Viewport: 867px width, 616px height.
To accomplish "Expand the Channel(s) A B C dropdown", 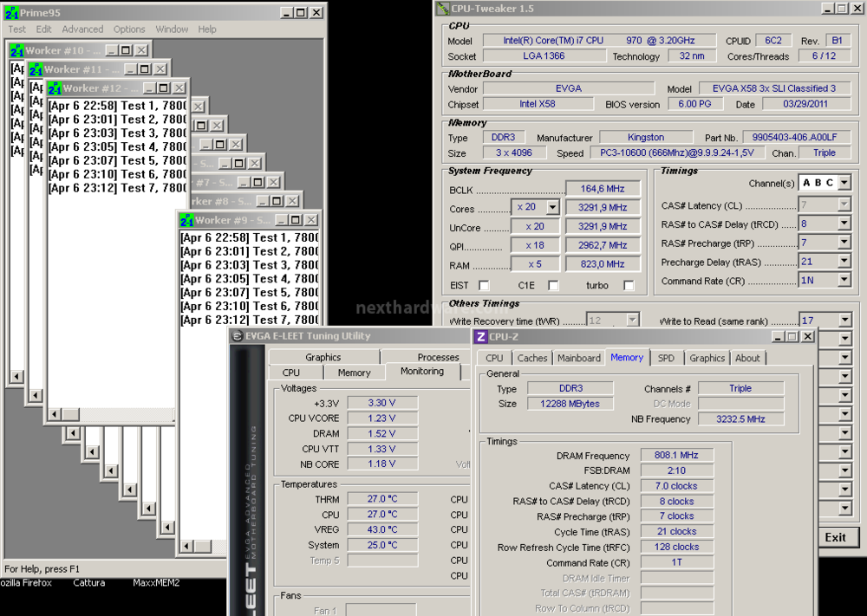I will point(844,183).
